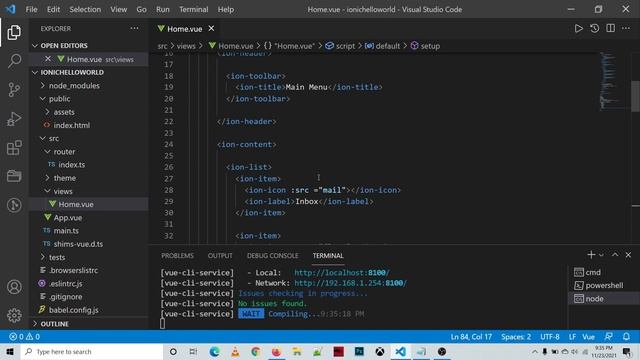Open the Run and Debug view
Viewport: 640px width, 360px height.
click(x=14, y=119)
